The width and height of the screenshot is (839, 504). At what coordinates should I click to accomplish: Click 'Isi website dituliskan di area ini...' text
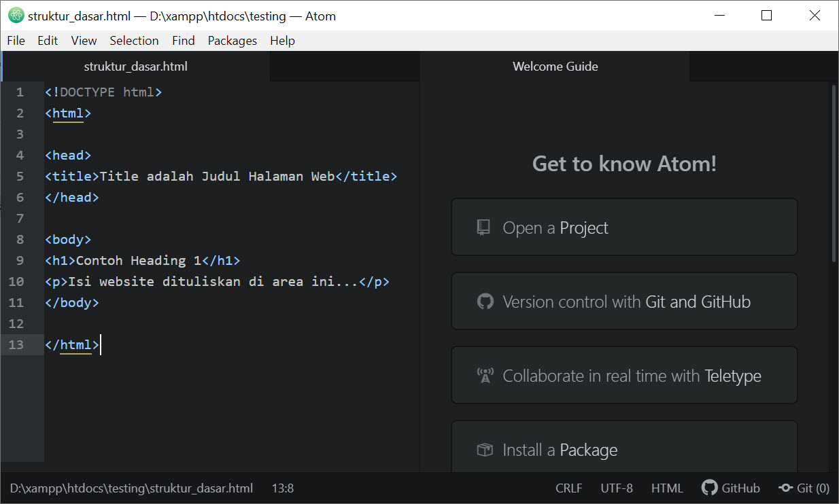(213, 281)
